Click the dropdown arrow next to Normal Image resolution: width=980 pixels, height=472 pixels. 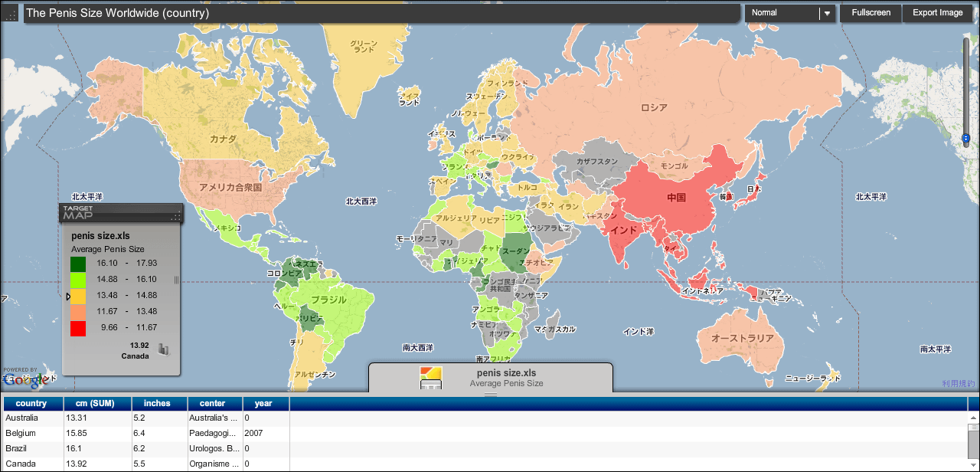point(827,13)
